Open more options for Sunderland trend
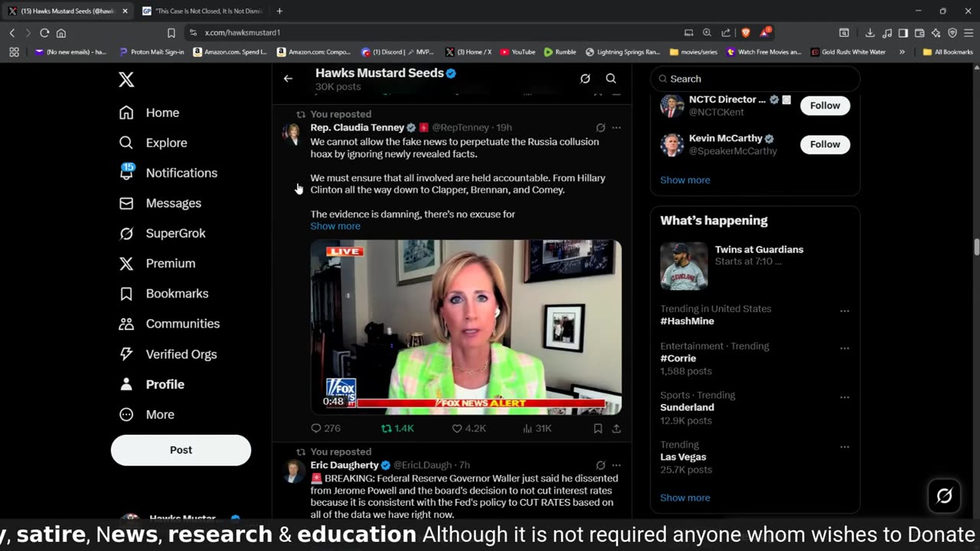Screen dimensions: 980x551 (844, 398)
